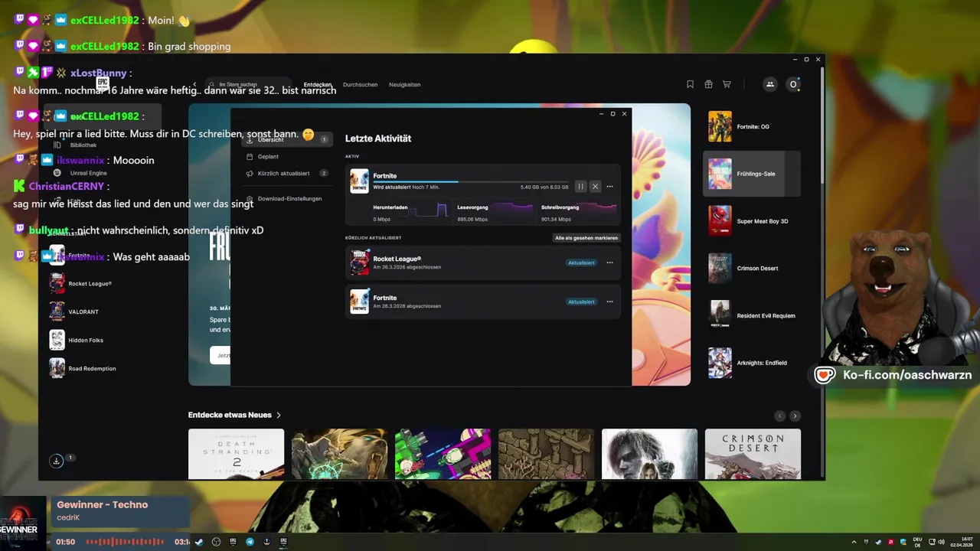Open the account profile avatar

(x=793, y=84)
